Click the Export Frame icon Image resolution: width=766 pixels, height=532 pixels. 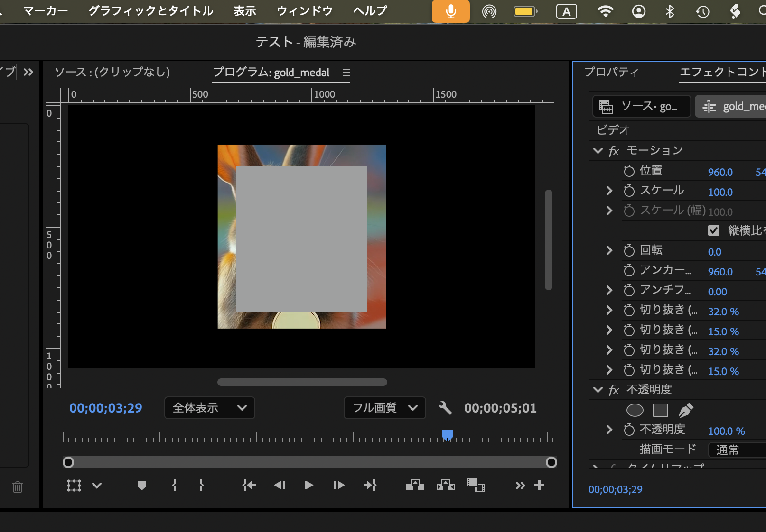476,485
